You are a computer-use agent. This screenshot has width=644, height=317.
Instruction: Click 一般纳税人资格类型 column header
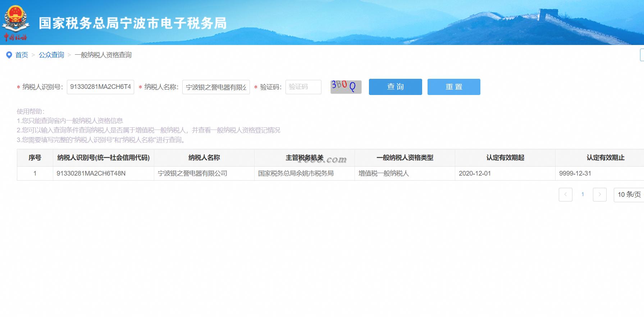pos(405,158)
